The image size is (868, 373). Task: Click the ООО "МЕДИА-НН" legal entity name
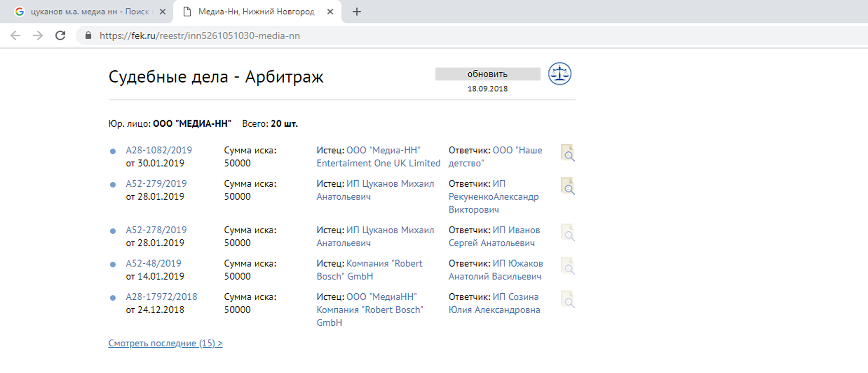point(192,124)
